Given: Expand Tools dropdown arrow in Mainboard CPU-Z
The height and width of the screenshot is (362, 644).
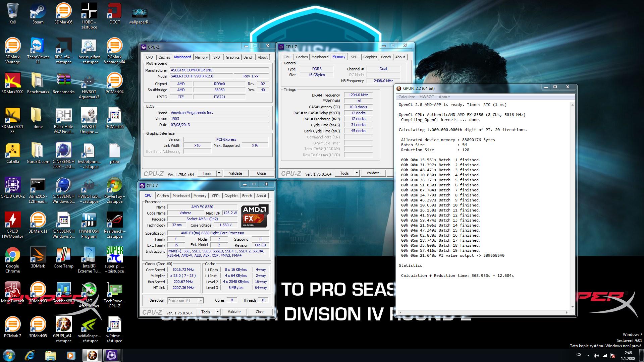Looking at the screenshot, I should pyautogui.click(x=219, y=173).
